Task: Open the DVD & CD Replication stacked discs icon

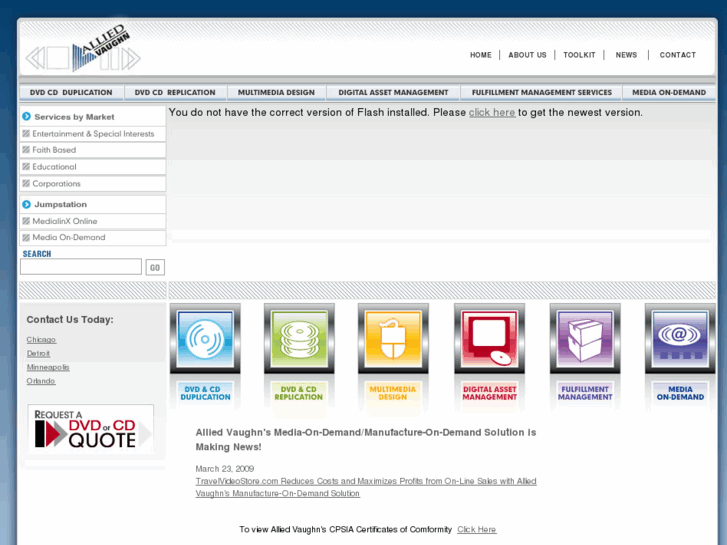Action: point(299,339)
